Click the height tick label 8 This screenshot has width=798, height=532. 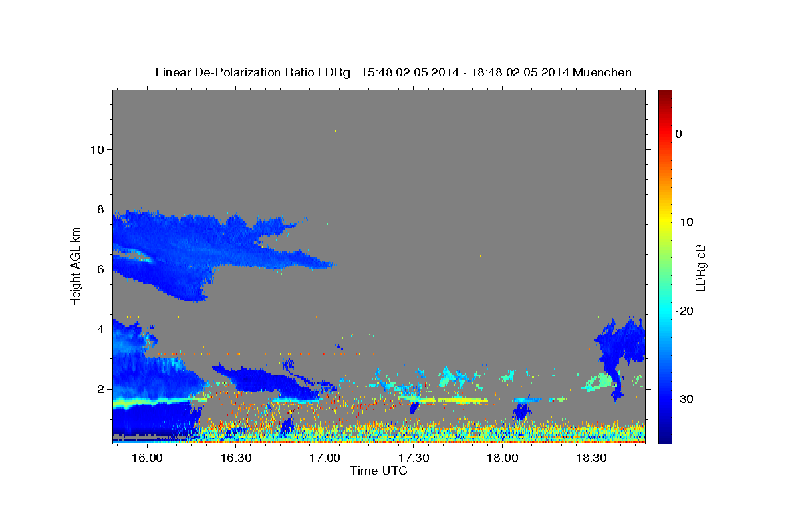(x=100, y=209)
